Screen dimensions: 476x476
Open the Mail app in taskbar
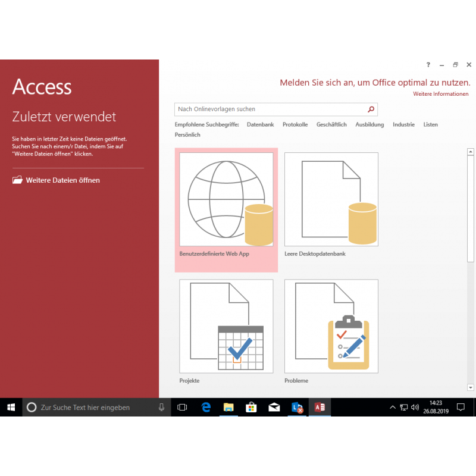274,408
